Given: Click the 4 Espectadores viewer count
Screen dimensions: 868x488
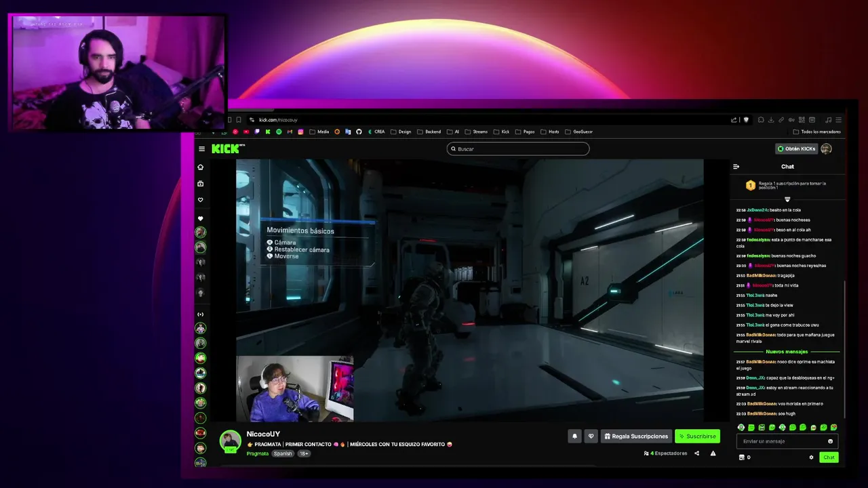Looking at the screenshot, I should click(x=665, y=453).
